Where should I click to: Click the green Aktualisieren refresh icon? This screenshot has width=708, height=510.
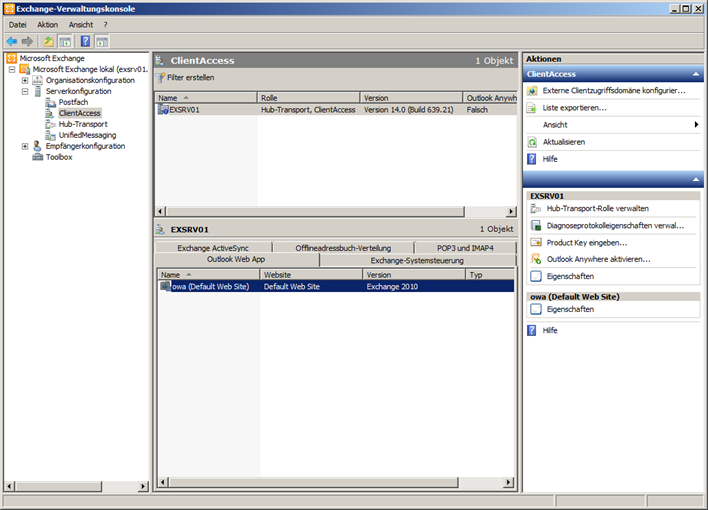pyautogui.click(x=532, y=142)
